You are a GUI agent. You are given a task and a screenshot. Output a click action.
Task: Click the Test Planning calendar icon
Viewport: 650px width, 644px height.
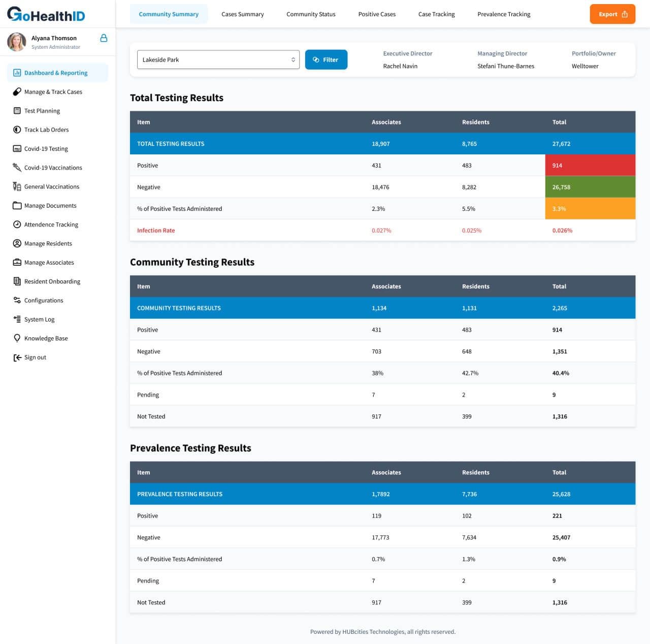[17, 111]
